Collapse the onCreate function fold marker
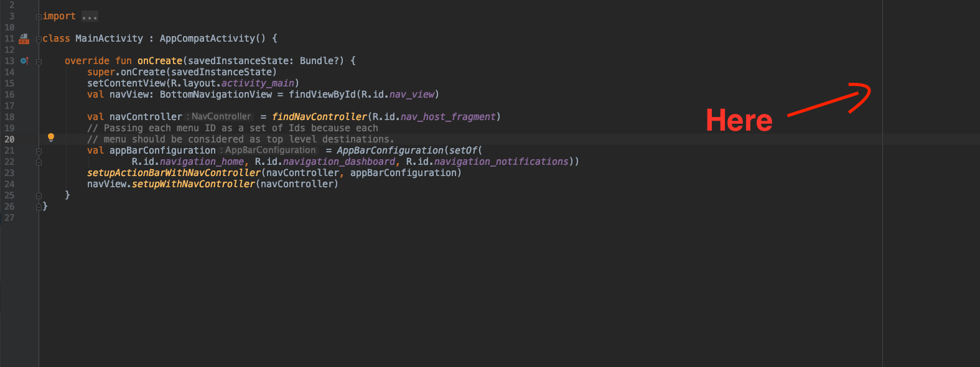 pyautogui.click(x=39, y=62)
